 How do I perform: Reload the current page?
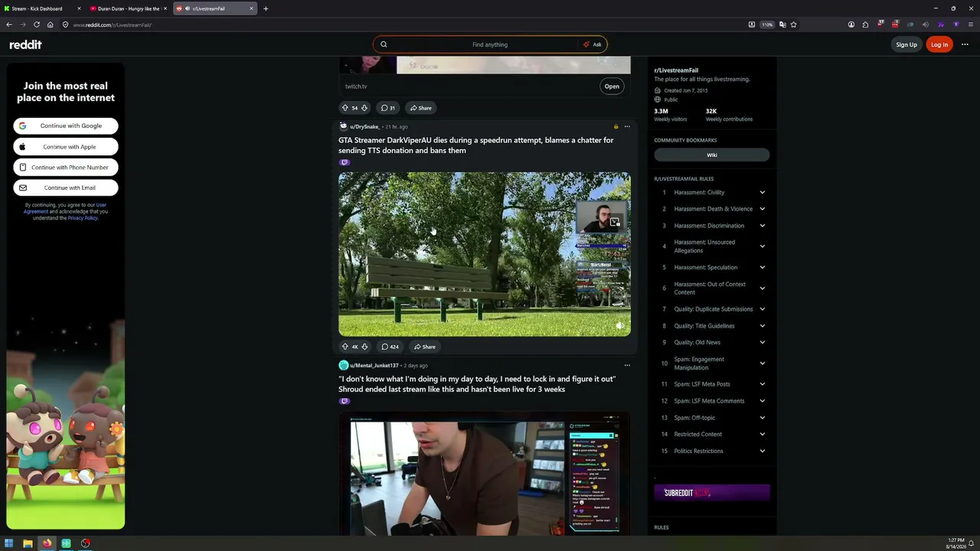[x=37, y=24]
